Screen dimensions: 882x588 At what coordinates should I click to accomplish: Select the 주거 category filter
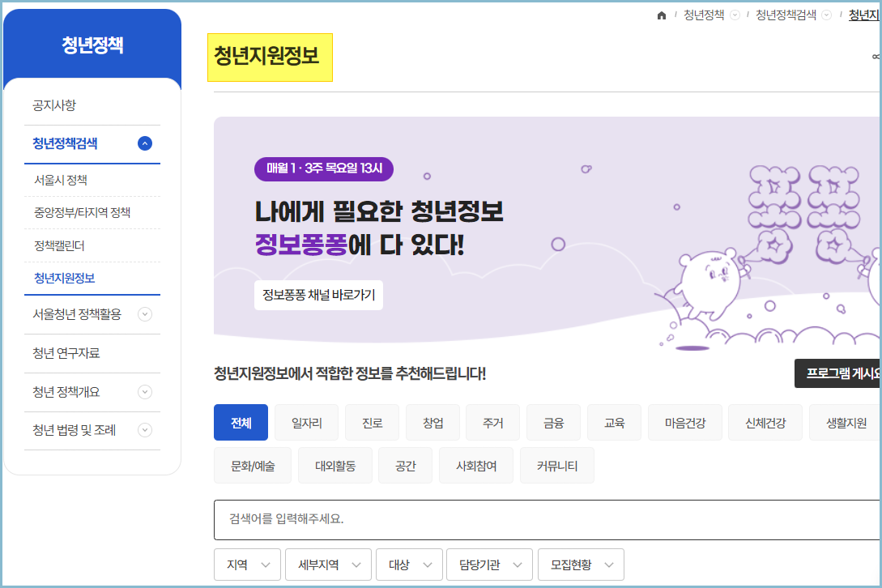coord(492,422)
